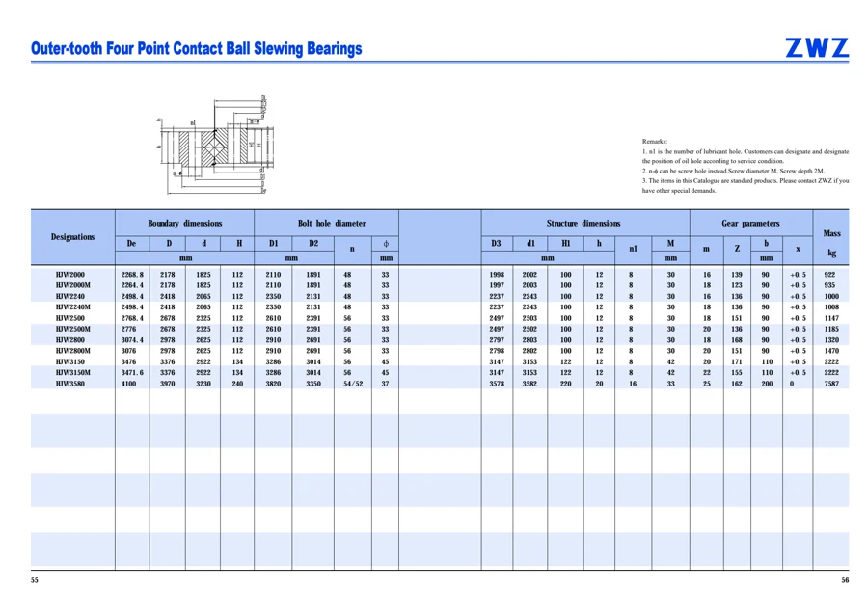
Task: Click designation HJW2240
Action: 70,297
